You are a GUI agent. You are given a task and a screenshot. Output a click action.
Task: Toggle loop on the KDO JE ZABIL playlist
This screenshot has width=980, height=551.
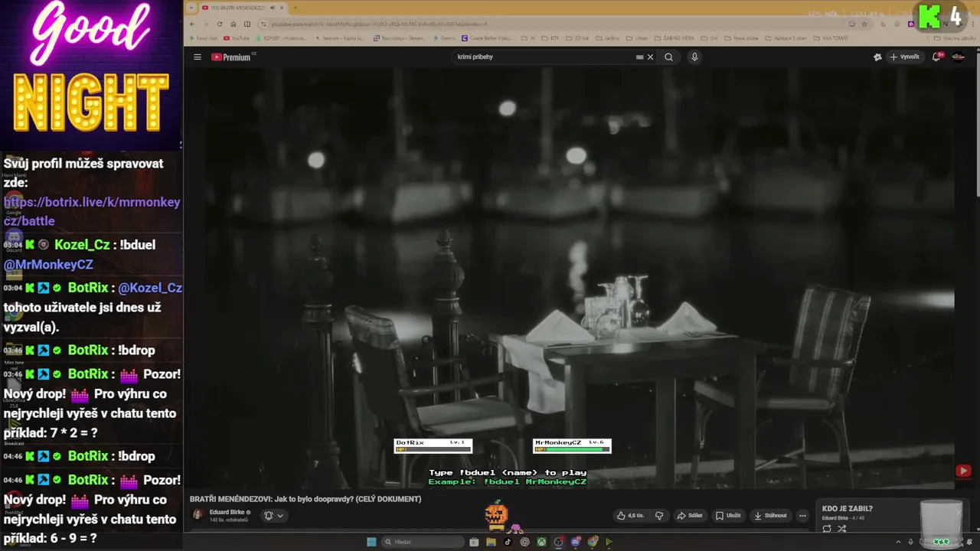coord(827,529)
